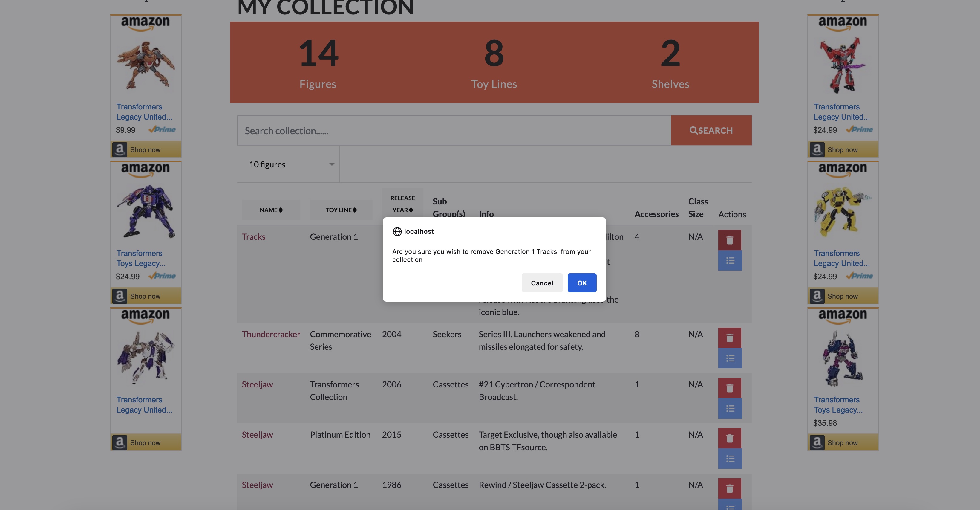This screenshot has height=510, width=980.
Task: Delete Transformers Collection Steeljaw via trash icon
Action: click(x=729, y=388)
